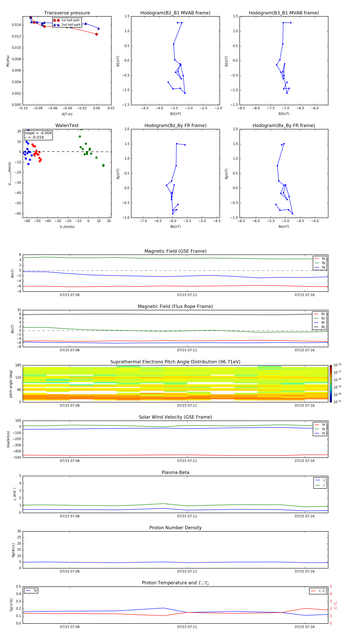The width and height of the screenshot is (351, 644).
Task: Click the 'Np(#/cc)' axis label
Action: point(13,550)
